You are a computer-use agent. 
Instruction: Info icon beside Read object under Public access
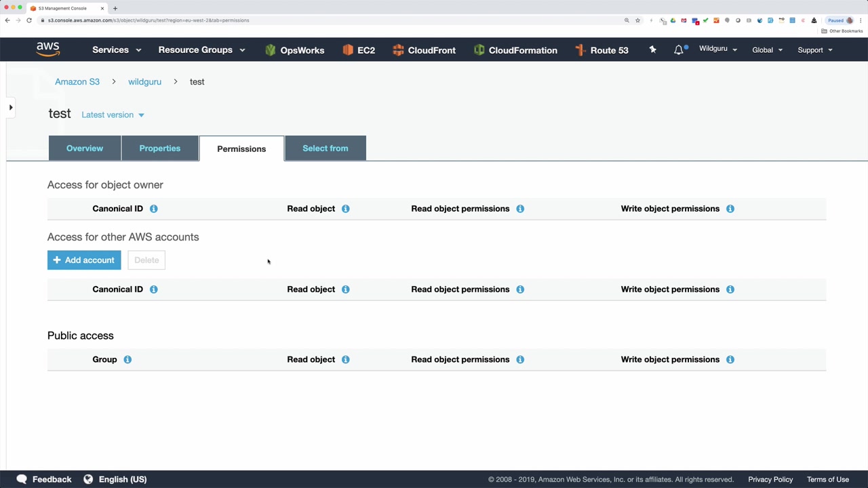[346, 359]
